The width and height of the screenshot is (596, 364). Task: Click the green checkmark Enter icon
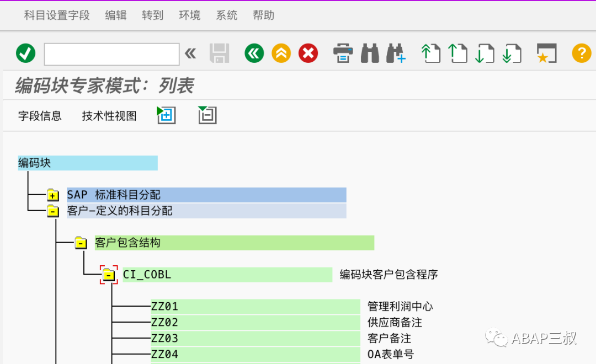(x=25, y=53)
